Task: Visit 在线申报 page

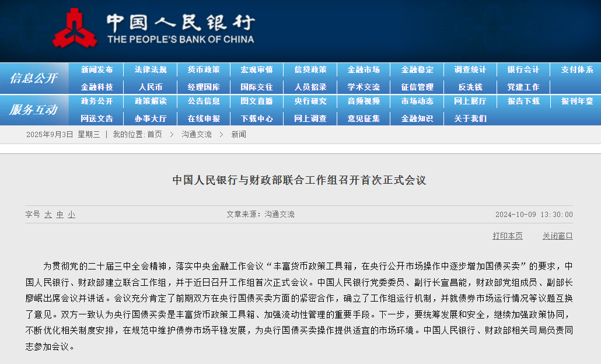Action: point(204,119)
